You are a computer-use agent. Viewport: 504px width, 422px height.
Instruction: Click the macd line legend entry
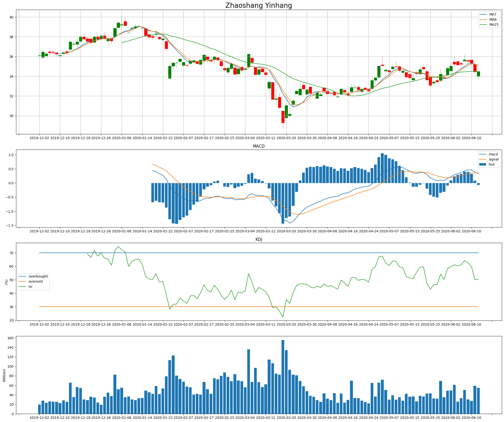pyautogui.click(x=493, y=154)
